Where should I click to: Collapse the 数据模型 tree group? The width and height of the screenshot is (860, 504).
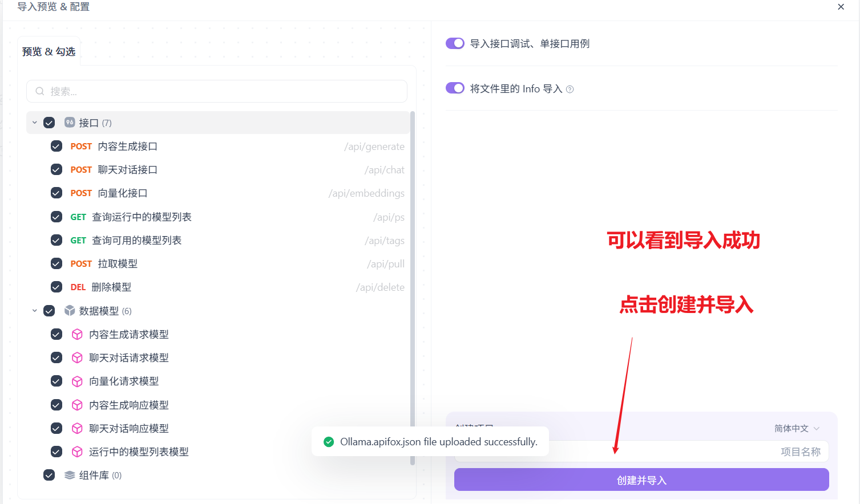pyautogui.click(x=35, y=311)
